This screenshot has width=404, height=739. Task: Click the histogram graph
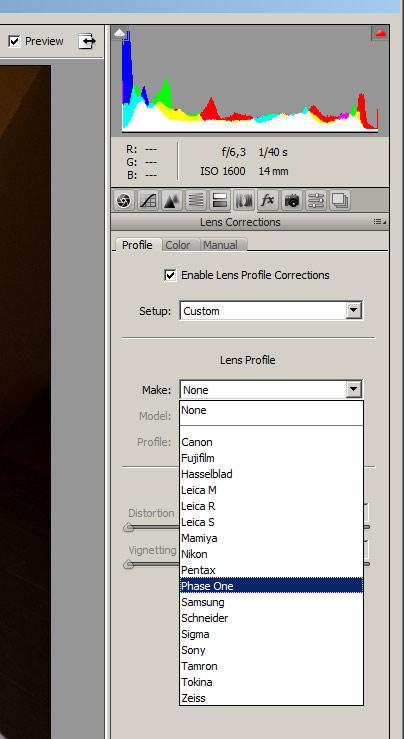point(250,81)
